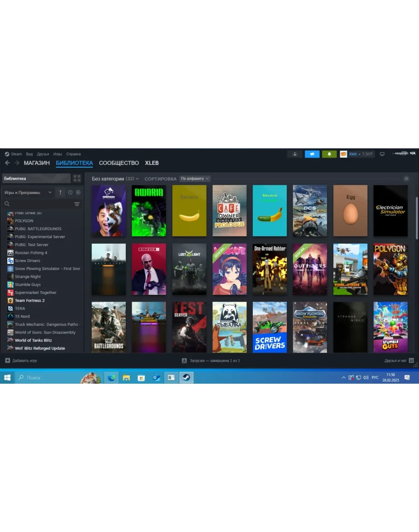419x532 pixels.
Task: Open the Hitman red cover thumbnail
Action: (149, 269)
